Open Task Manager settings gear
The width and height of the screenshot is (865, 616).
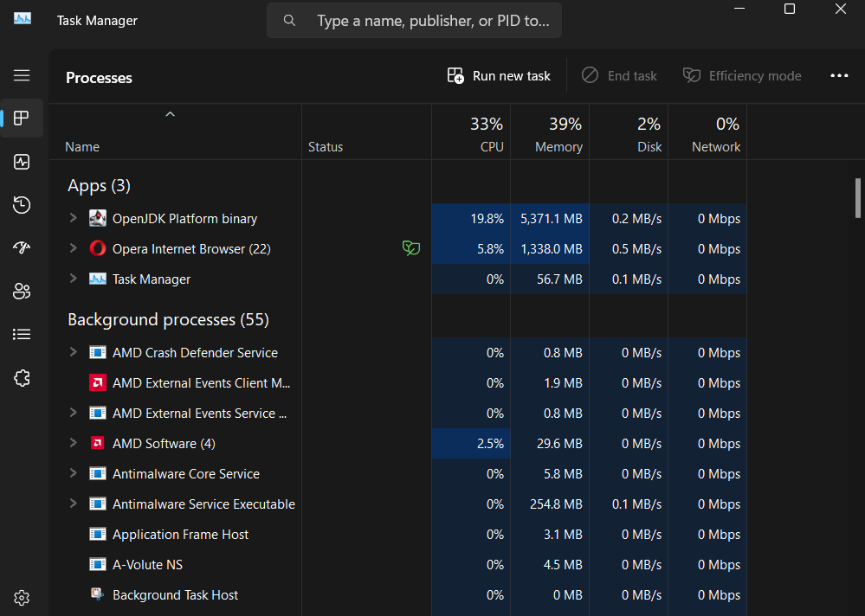[22, 598]
